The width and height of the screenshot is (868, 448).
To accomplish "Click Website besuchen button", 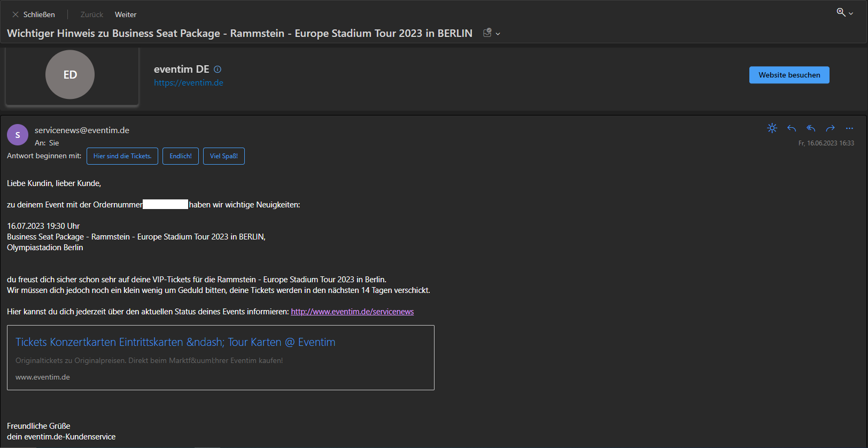I will click(789, 75).
